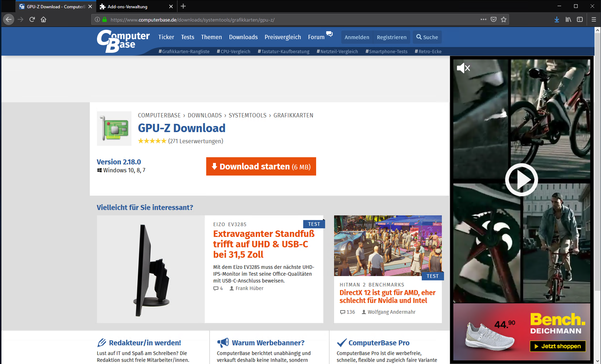Play the video advertisement
Screen dimensions: 601x364
click(522, 180)
